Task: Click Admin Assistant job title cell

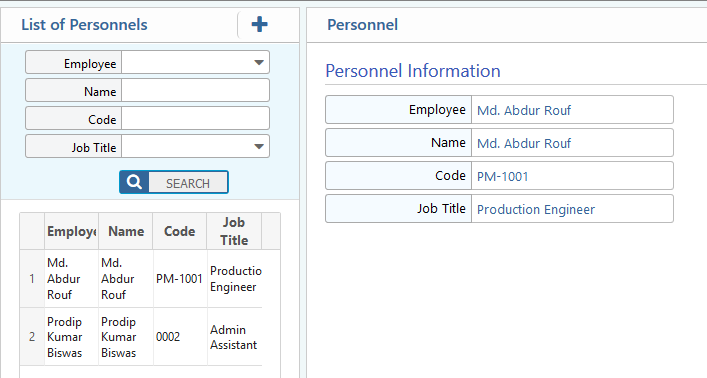Action: pyautogui.click(x=235, y=337)
